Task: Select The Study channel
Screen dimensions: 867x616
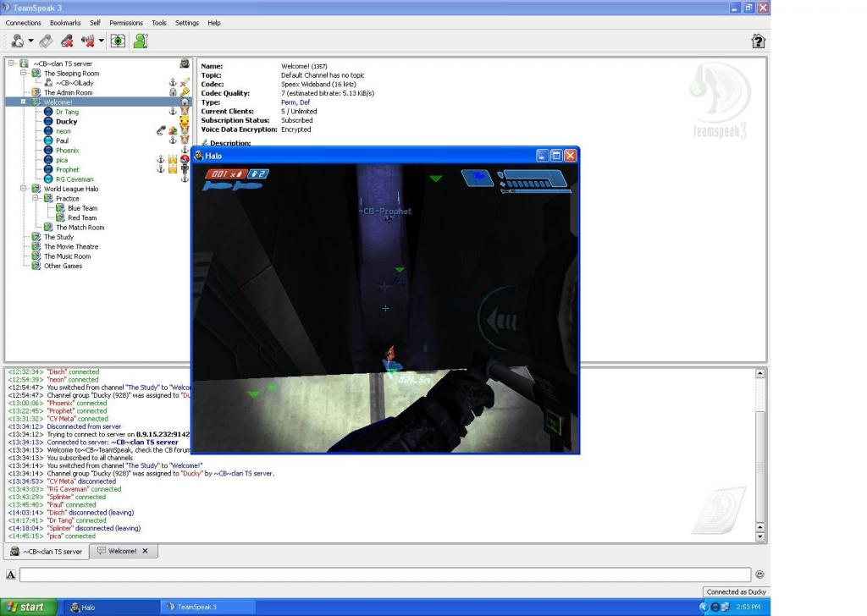Action: tap(58, 236)
